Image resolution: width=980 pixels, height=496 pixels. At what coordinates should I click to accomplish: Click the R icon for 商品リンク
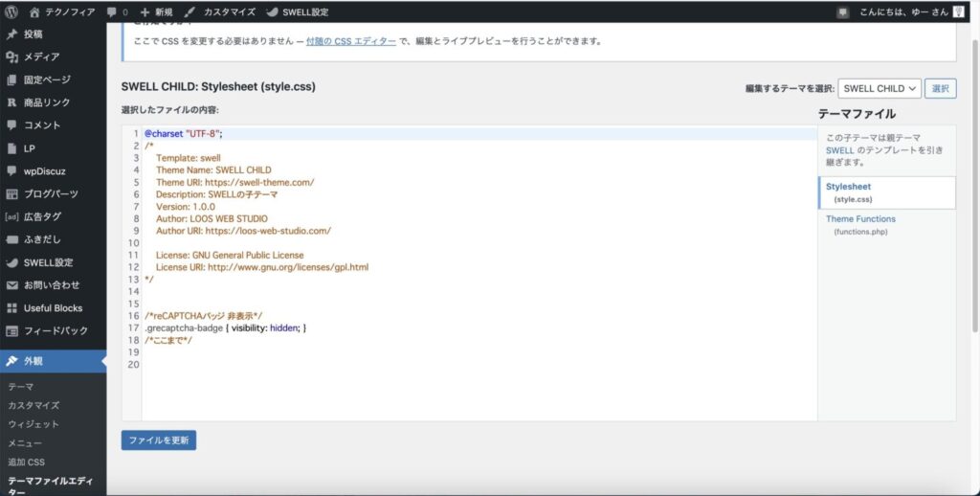(11, 102)
